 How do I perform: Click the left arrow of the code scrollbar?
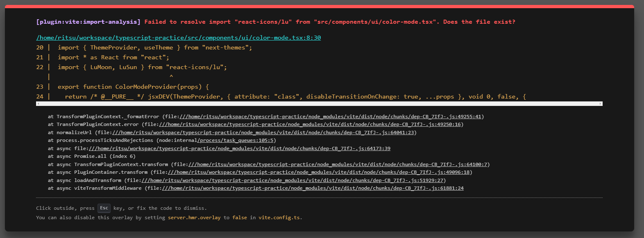(x=38, y=104)
